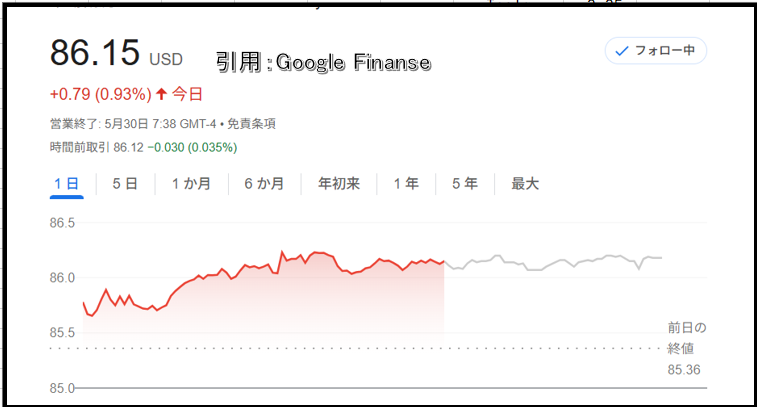Click the 前日の終値 85.36 label

[x=687, y=349]
